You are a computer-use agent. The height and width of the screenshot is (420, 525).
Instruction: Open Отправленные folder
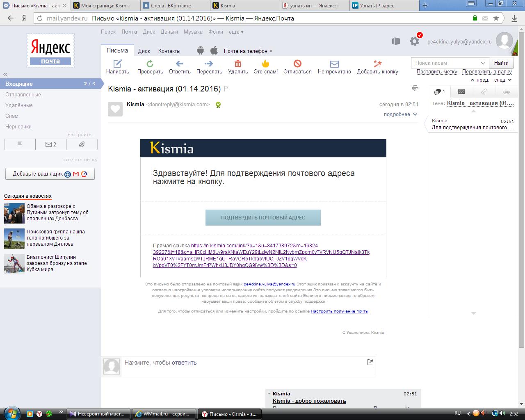[x=23, y=94]
